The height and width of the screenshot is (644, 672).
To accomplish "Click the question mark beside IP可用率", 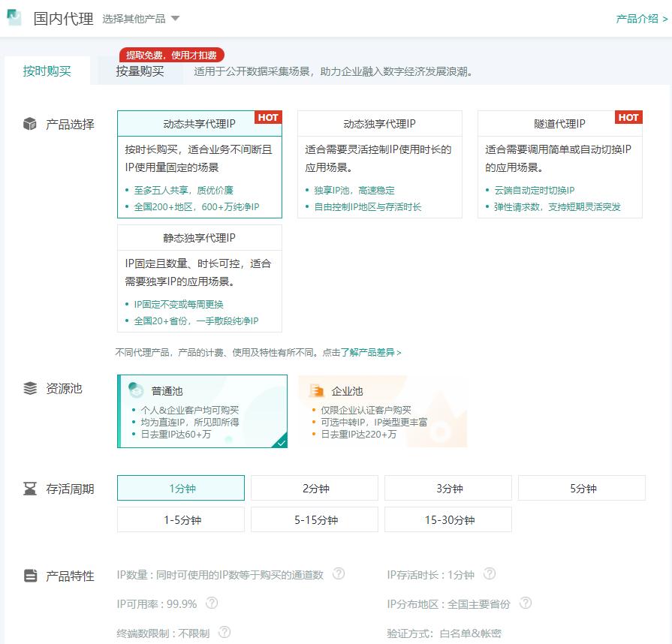I will 212,603.
